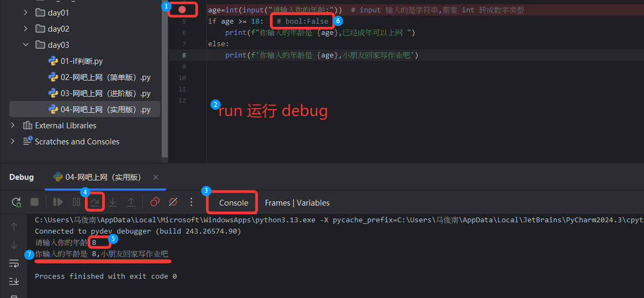
Task: Open 01-if判断.py in the project tree
Action: (x=81, y=61)
